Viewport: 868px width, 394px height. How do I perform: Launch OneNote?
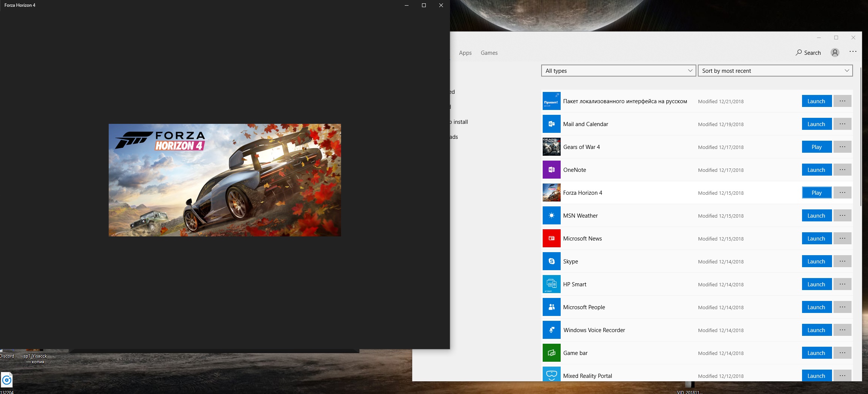click(x=817, y=170)
